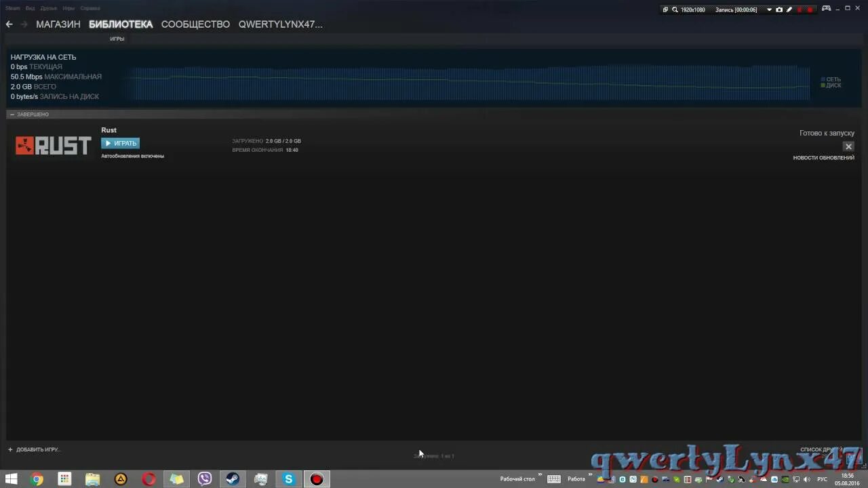This screenshot has width=868, height=488.
Task: Open the yellow triangle taskbar app
Action: (x=121, y=479)
